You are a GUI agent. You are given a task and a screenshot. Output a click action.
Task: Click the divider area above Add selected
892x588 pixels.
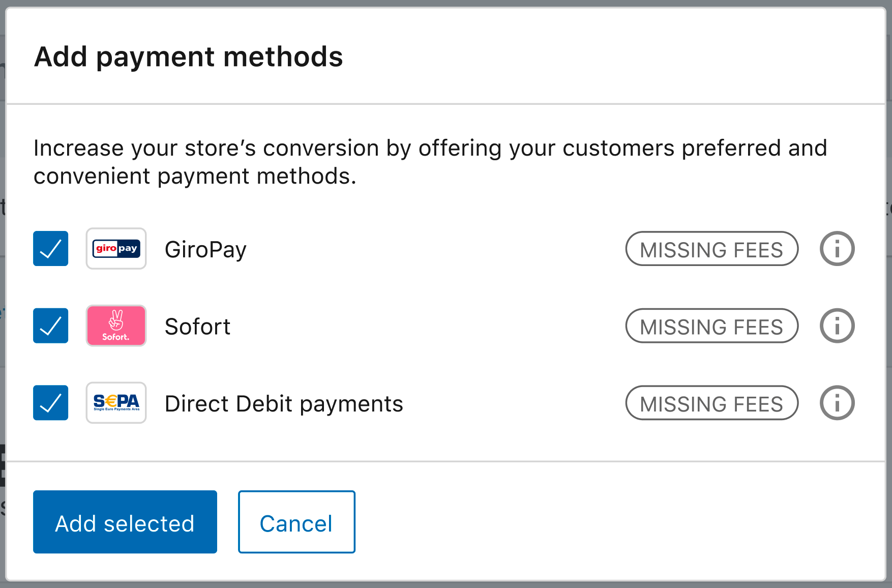pyautogui.click(x=446, y=462)
